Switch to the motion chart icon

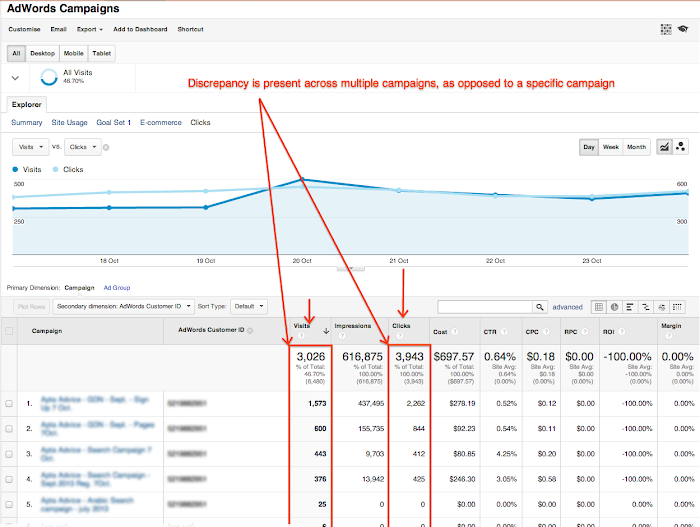coord(681,147)
